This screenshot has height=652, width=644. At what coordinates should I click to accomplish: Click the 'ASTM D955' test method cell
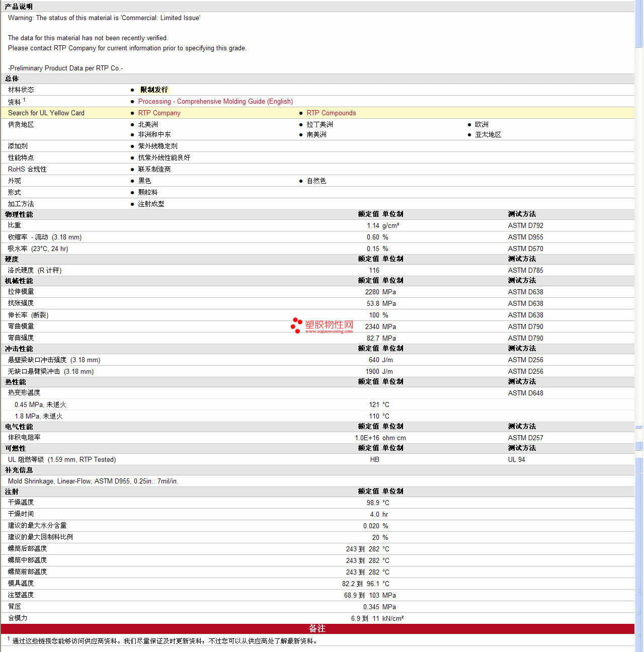pyautogui.click(x=526, y=237)
